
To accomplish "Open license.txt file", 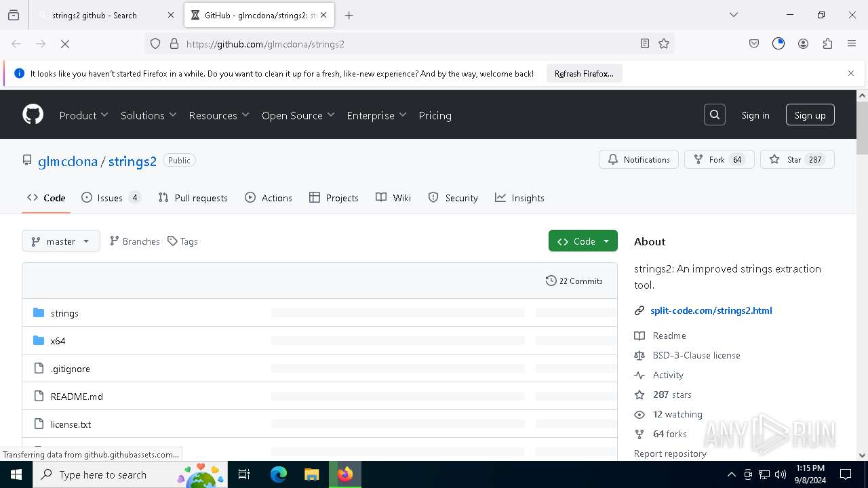I will pyautogui.click(x=71, y=424).
